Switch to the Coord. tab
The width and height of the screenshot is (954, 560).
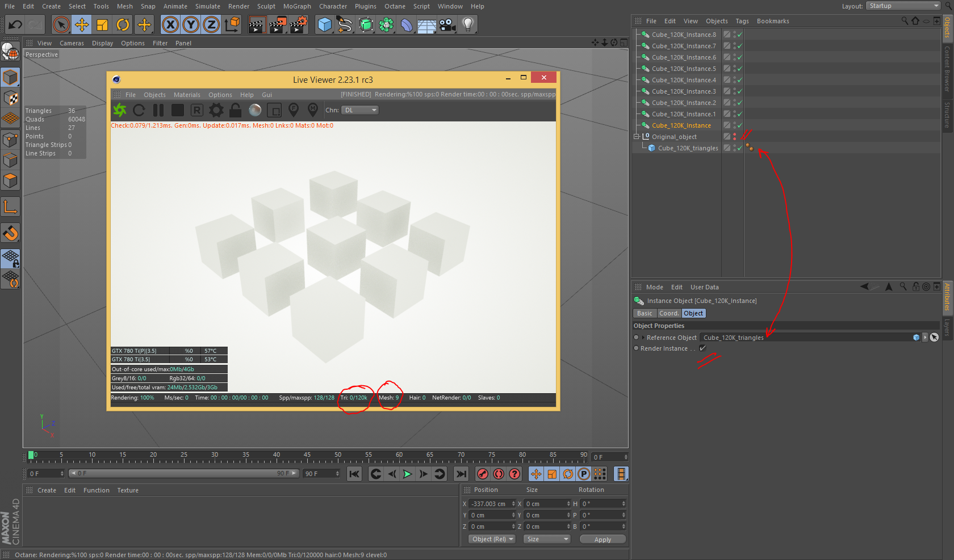coord(668,313)
